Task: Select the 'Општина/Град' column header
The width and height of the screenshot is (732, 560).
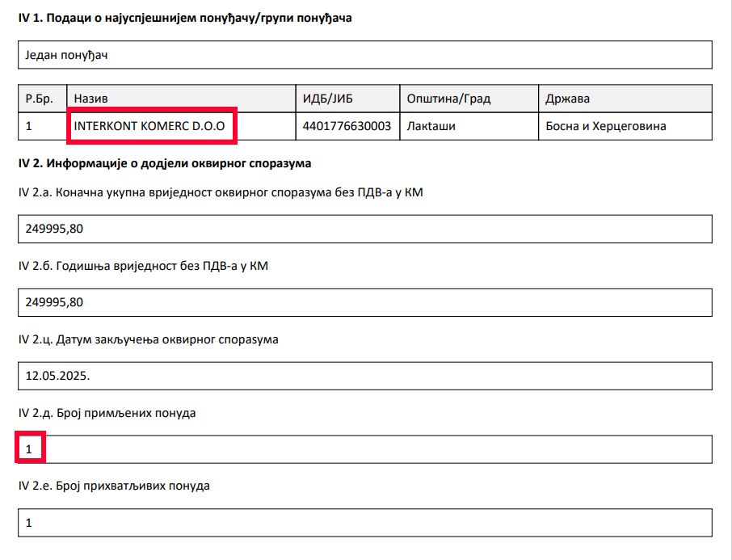Action: click(x=469, y=99)
